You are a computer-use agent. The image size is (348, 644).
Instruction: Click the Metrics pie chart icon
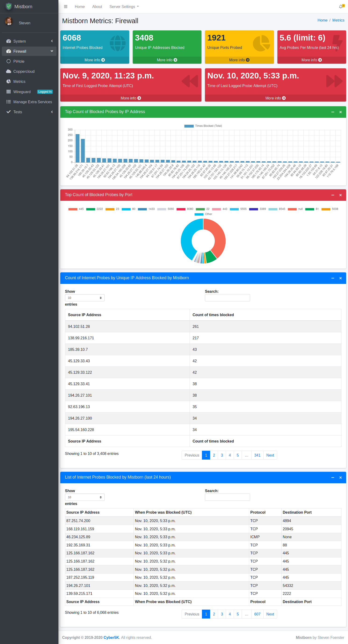click(9, 81)
